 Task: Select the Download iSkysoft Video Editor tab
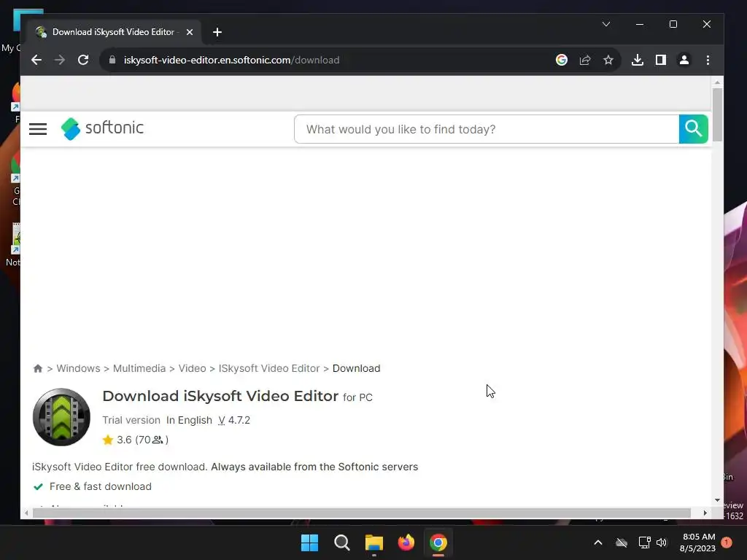(113, 32)
